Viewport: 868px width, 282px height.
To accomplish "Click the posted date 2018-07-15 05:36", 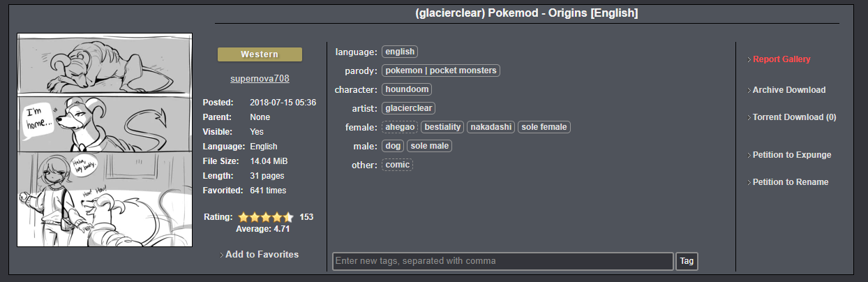I will click(x=283, y=103).
